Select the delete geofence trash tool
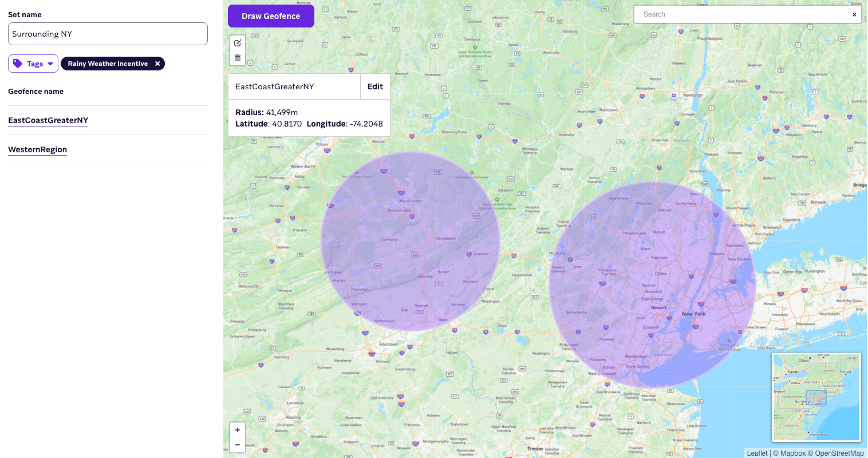 click(x=238, y=58)
